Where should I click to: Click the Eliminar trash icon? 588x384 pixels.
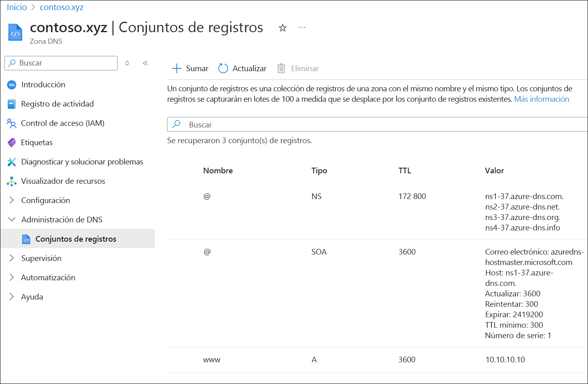coord(281,68)
